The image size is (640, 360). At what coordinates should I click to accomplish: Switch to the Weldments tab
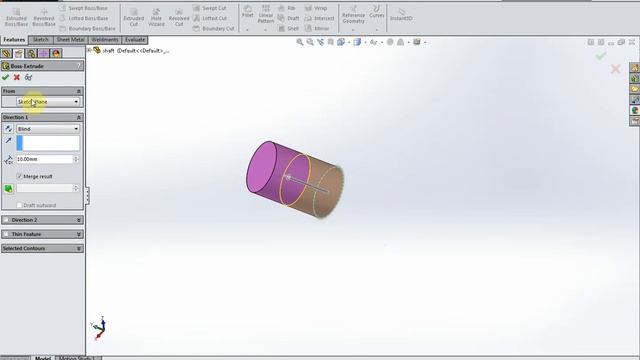pos(105,40)
